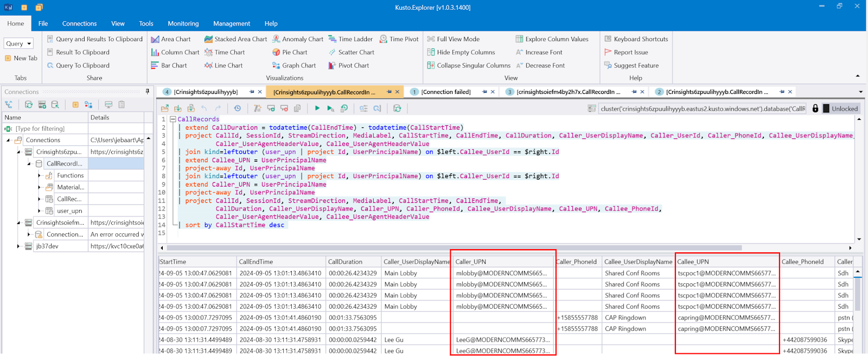This screenshot has width=868, height=356.
Task: Pin the [Crinsights6zpuulihyyyb] tab numbered 4
Action: coord(252,92)
